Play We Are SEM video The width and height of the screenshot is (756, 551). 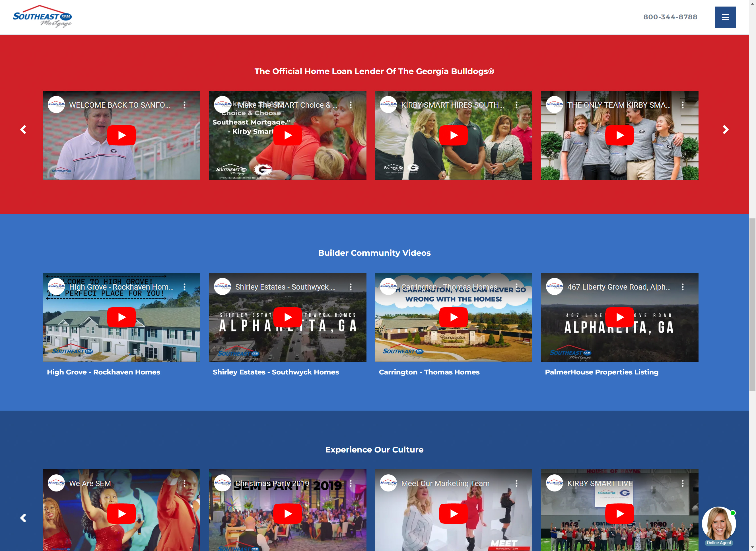point(121,514)
